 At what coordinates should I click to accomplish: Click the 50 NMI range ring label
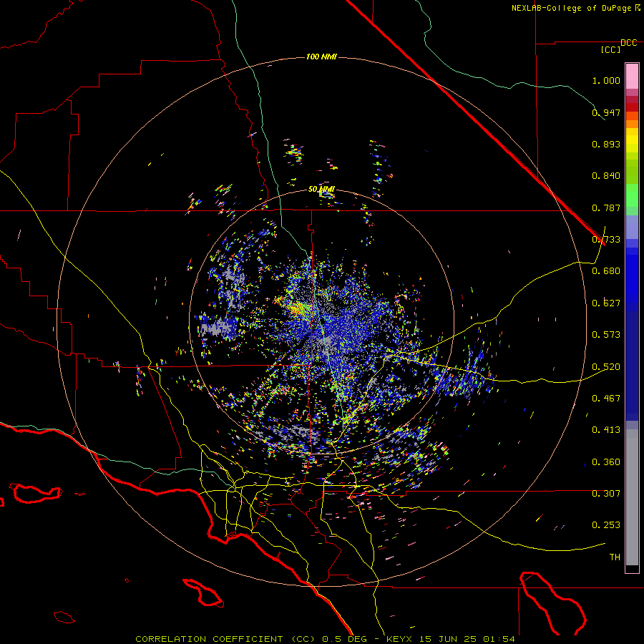(321, 190)
